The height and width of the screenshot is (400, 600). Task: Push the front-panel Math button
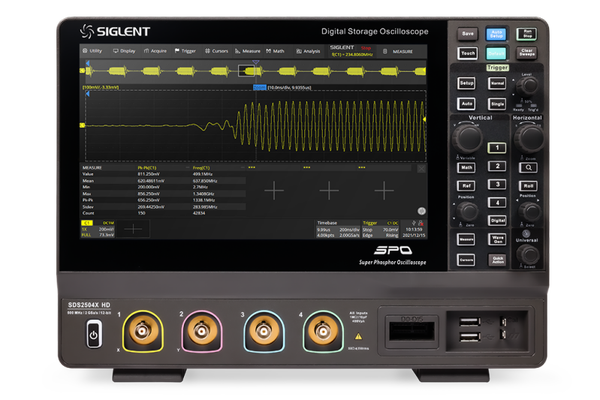coord(466,168)
